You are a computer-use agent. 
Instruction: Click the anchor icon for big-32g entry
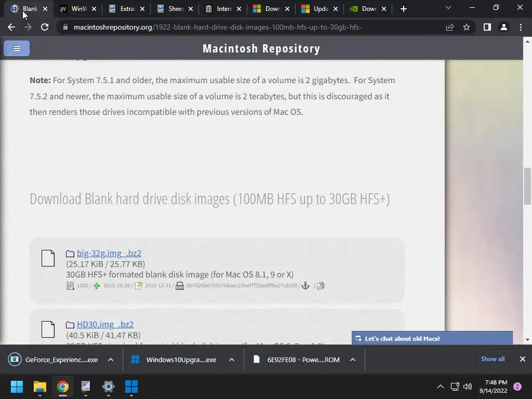(x=305, y=286)
